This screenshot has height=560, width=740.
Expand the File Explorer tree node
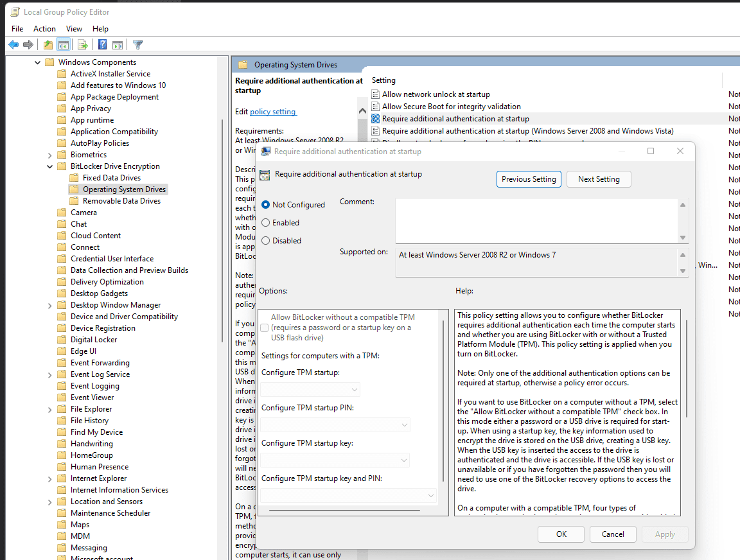tap(50, 410)
